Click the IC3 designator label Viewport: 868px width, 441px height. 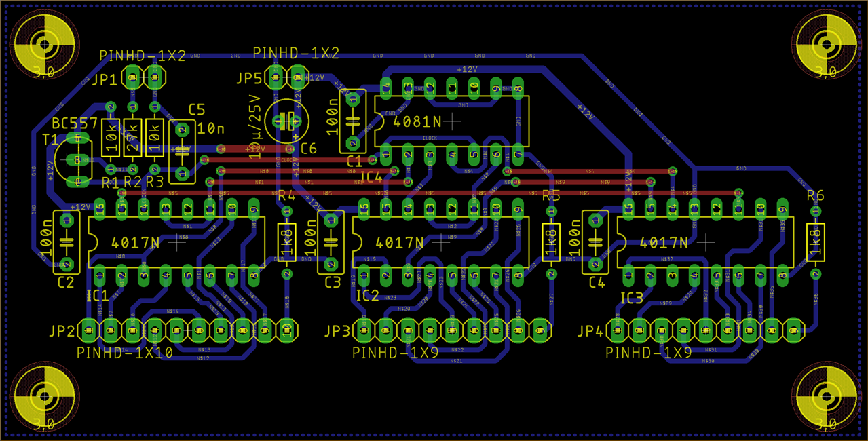[631, 298]
